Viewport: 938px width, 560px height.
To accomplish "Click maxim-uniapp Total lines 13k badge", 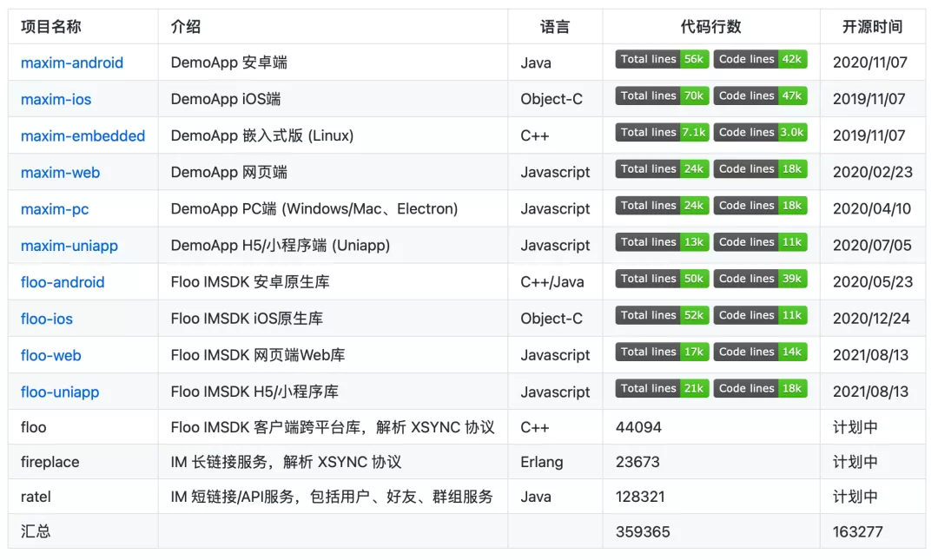I will click(662, 241).
